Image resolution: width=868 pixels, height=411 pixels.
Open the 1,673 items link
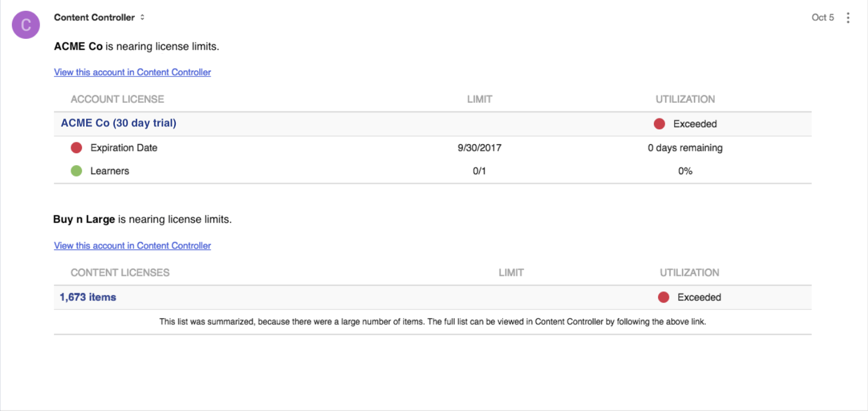coord(88,297)
